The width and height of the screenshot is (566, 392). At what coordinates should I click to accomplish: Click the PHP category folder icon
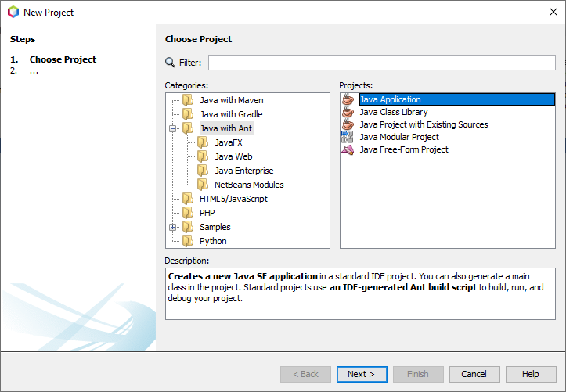click(188, 213)
